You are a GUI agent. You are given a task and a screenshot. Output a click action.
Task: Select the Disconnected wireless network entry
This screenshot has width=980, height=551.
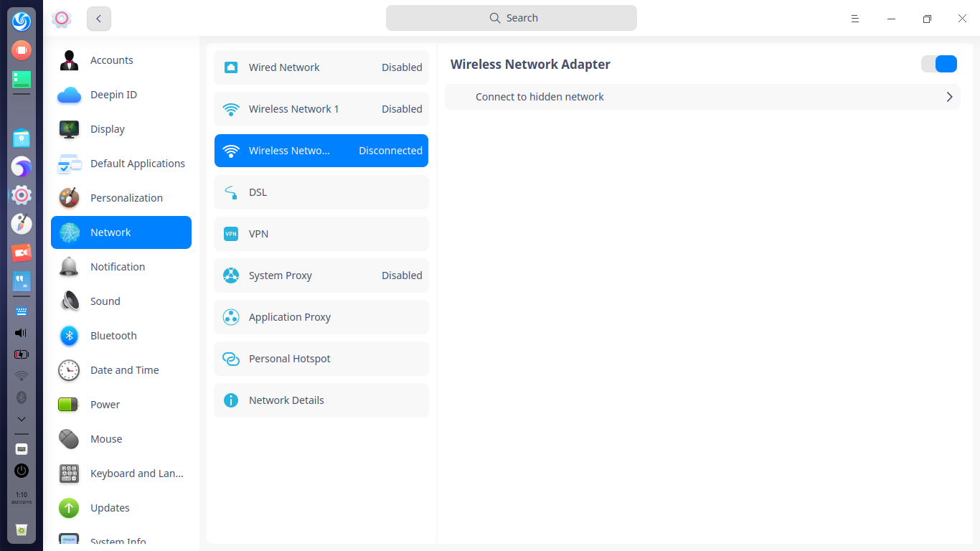click(321, 151)
